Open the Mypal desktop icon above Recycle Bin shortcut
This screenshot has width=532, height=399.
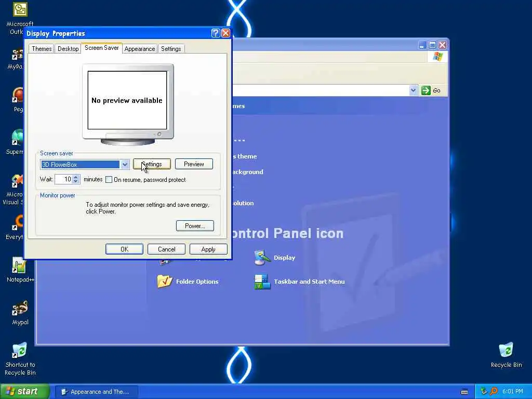coord(20,308)
